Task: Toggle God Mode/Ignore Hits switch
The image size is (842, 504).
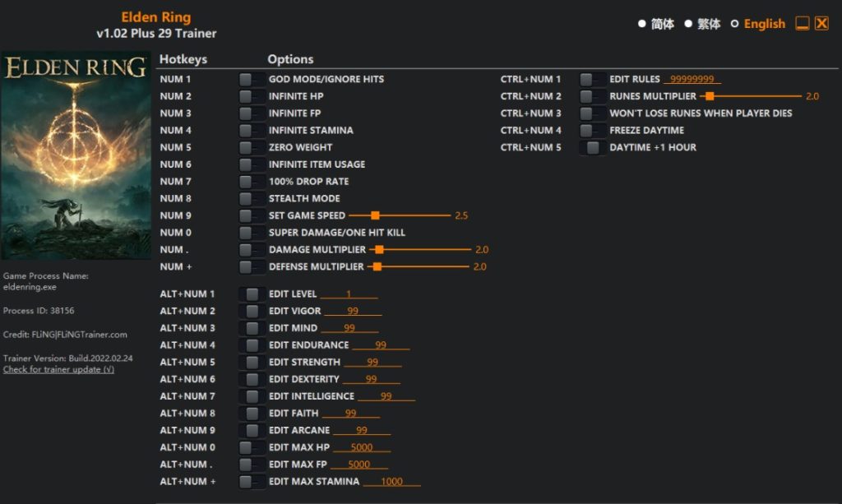Action: coord(252,80)
